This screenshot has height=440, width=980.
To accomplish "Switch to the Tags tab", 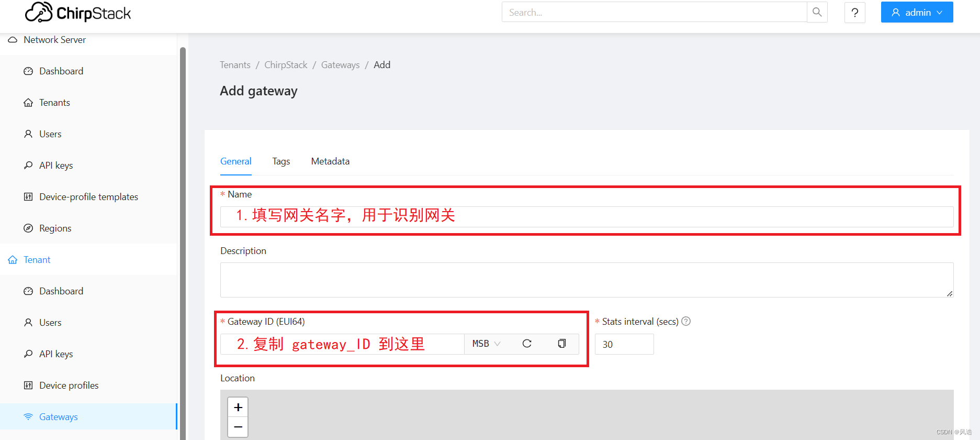I will click(281, 161).
